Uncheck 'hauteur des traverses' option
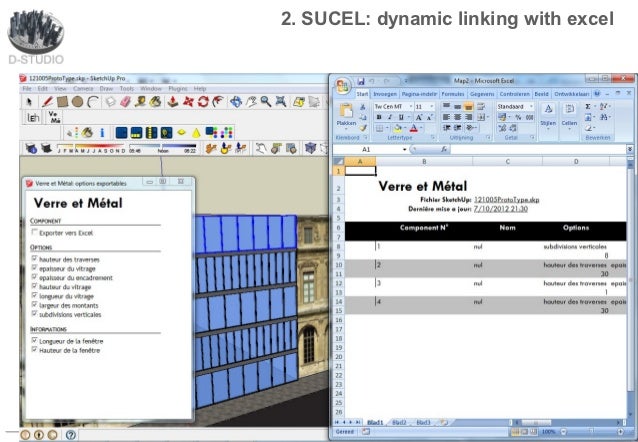This screenshot has width=638, height=442. (35, 259)
